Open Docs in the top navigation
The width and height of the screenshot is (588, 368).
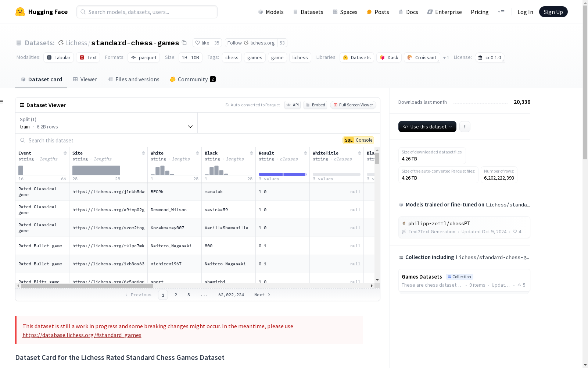408,12
